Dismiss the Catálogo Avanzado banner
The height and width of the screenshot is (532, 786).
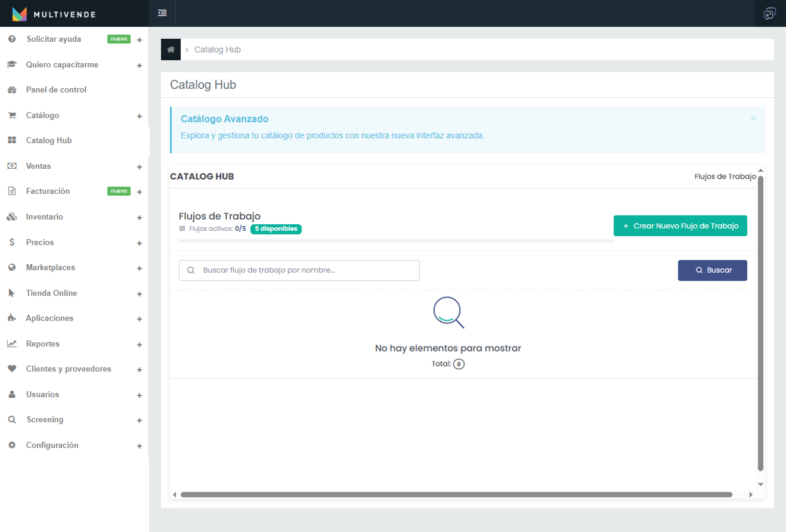point(753,118)
